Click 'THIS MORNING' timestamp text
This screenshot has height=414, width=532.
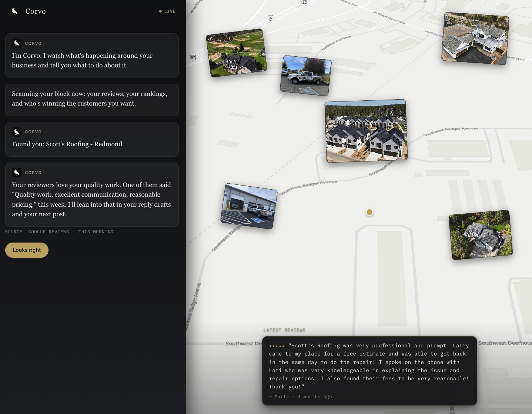click(x=96, y=232)
